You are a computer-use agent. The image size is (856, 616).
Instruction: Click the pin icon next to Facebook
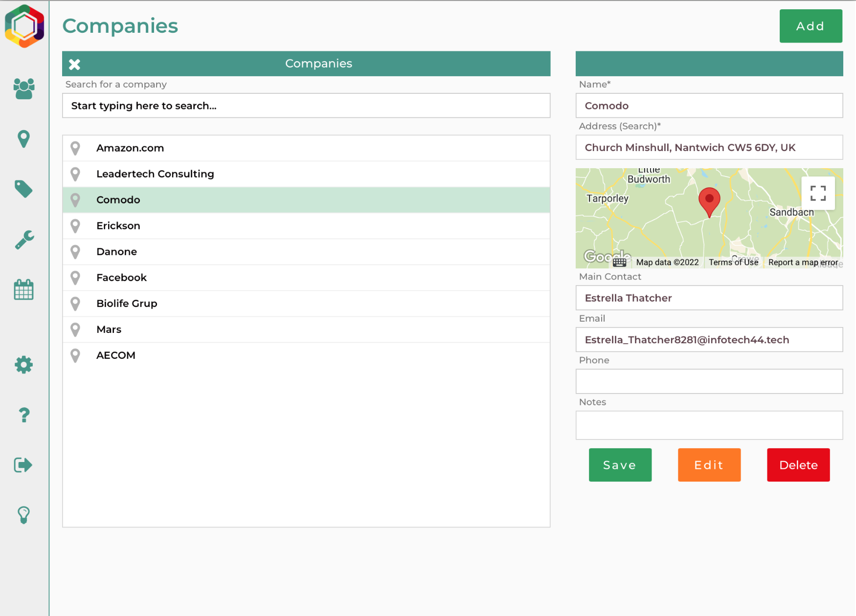[75, 278]
